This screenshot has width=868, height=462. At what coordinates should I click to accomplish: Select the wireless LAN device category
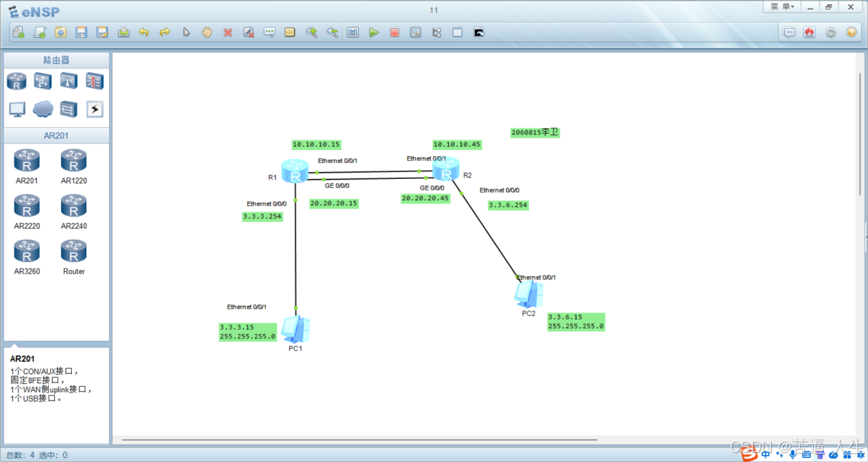pyautogui.click(x=69, y=82)
